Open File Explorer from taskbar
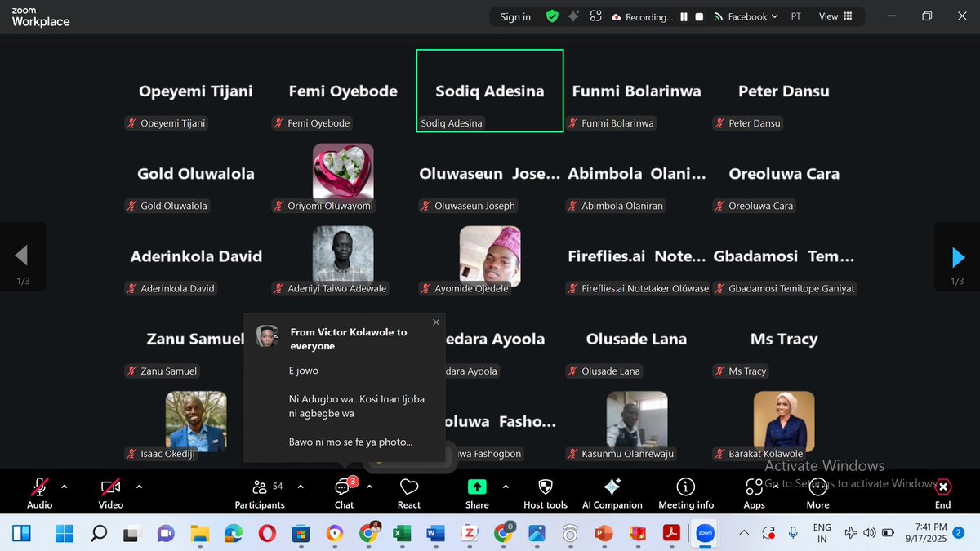 (200, 534)
